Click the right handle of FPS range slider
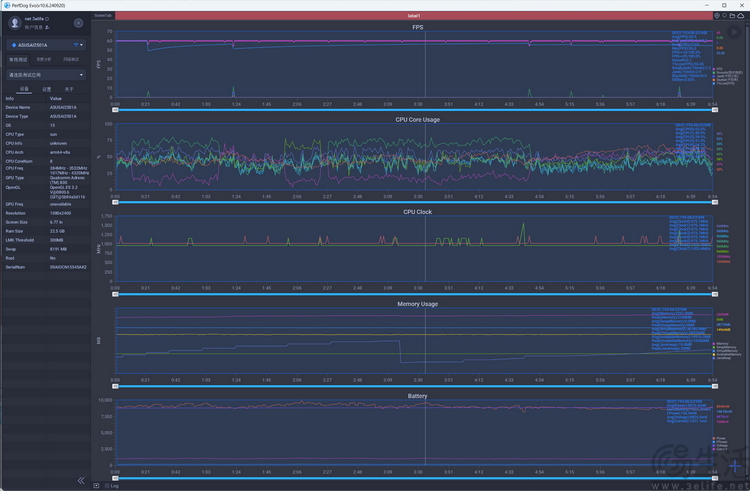750x491 pixels. pos(715,110)
